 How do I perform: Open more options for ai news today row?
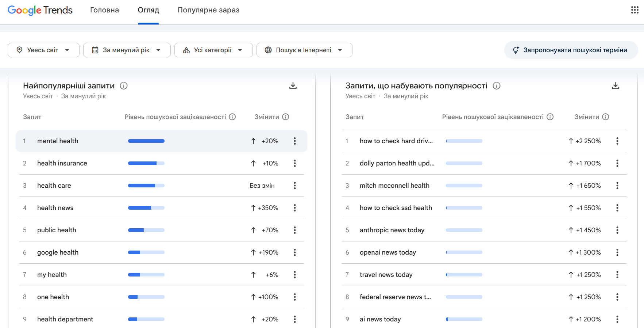pos(617,319)
